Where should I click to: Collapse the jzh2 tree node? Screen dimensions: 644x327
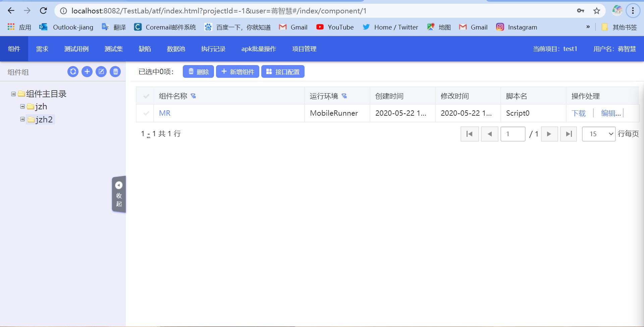click(x=22, y=119)
